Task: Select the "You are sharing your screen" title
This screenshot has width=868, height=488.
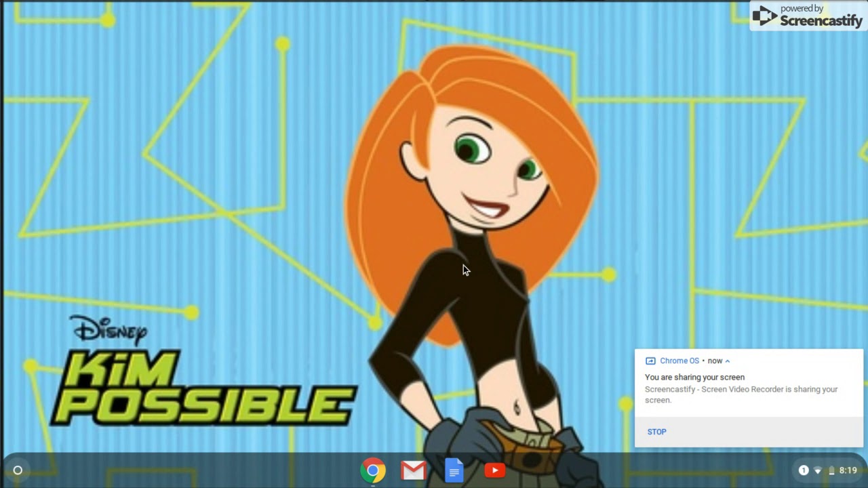Action: [x=694, y=377]
